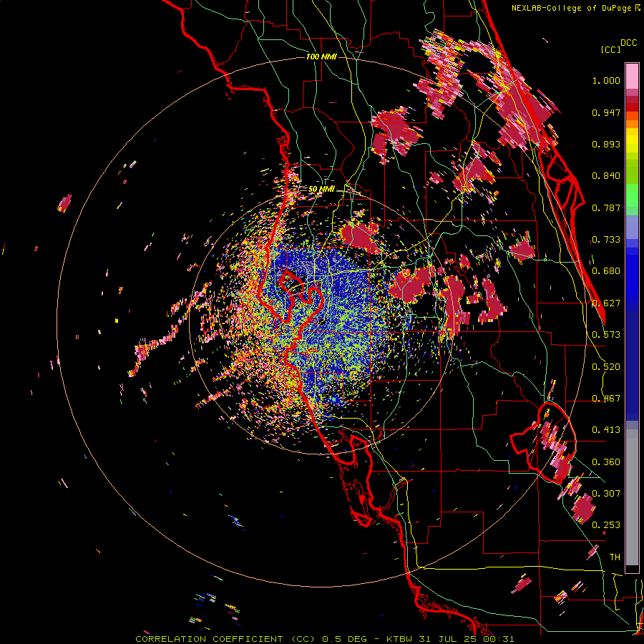Click the 50 NMI range ring label
This screenshot has width=644, height=644.
tap(321, 189)
